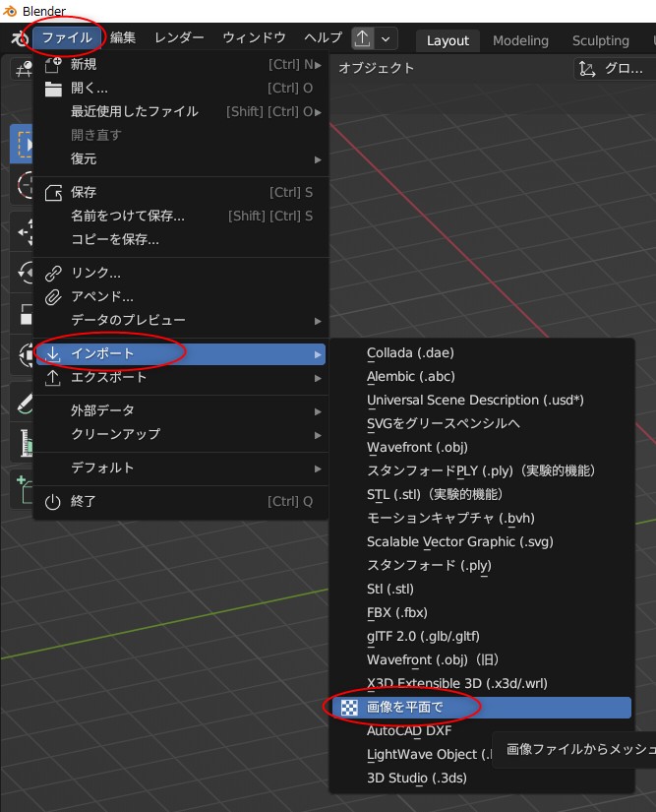This screenshot has height=812, width=656.
Task: Choose スタンフォード (.ply) importer
Action: point(482,566)
